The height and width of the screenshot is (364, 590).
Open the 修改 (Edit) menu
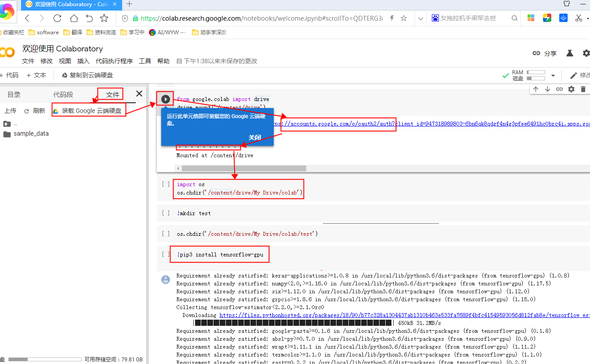coord(47,61)
